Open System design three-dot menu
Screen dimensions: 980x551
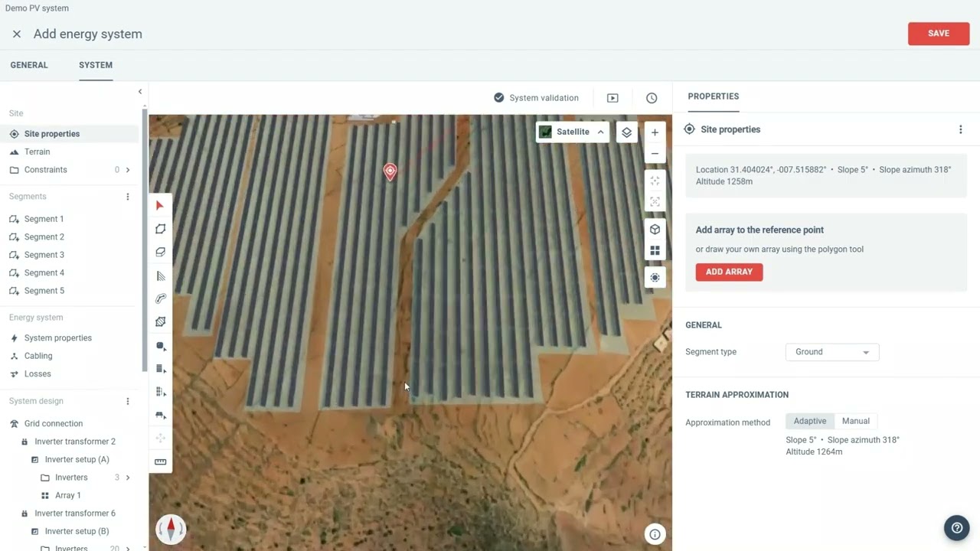pos(128,401)
